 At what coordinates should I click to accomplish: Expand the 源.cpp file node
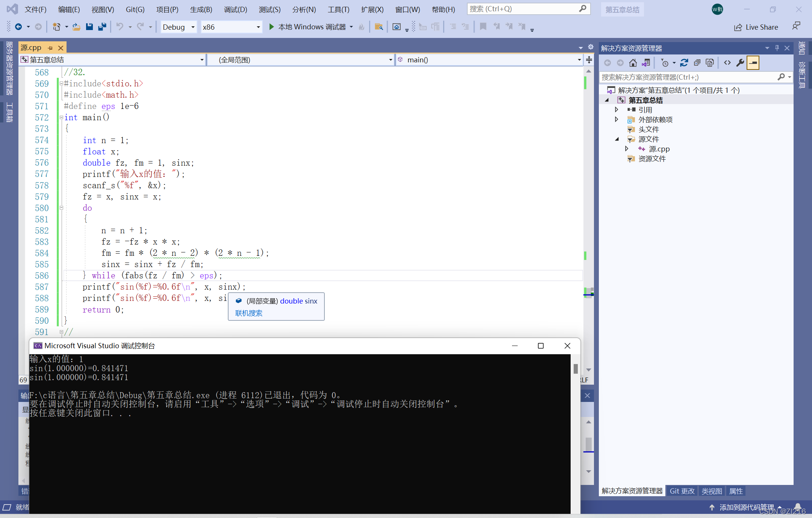tap(627, 148)
